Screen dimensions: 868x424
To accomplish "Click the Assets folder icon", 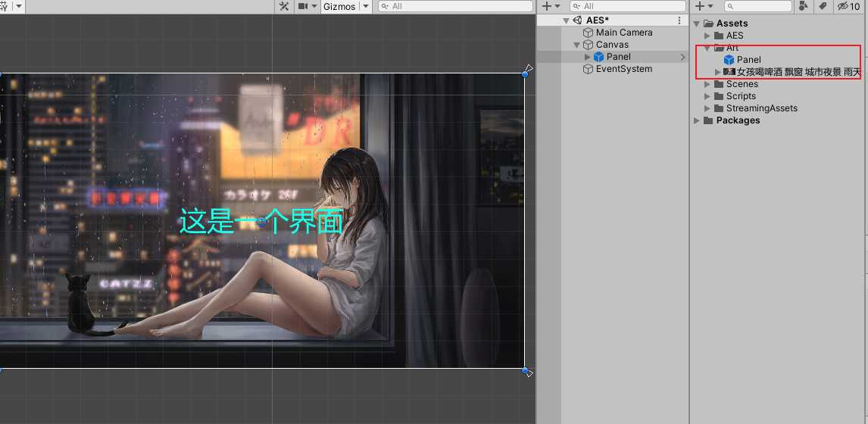I will tap(709, 23).
